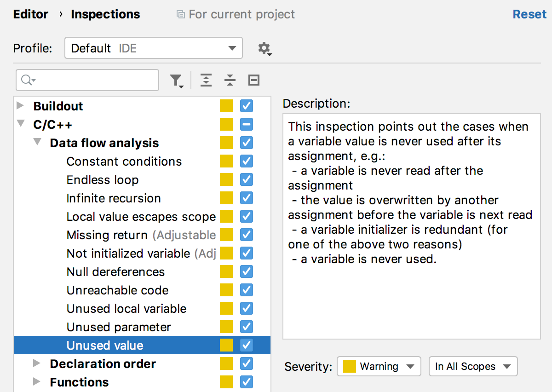Open the Severity Warning dropdown
This screenshot has width=552, height=392.
(x=379, y=367)
